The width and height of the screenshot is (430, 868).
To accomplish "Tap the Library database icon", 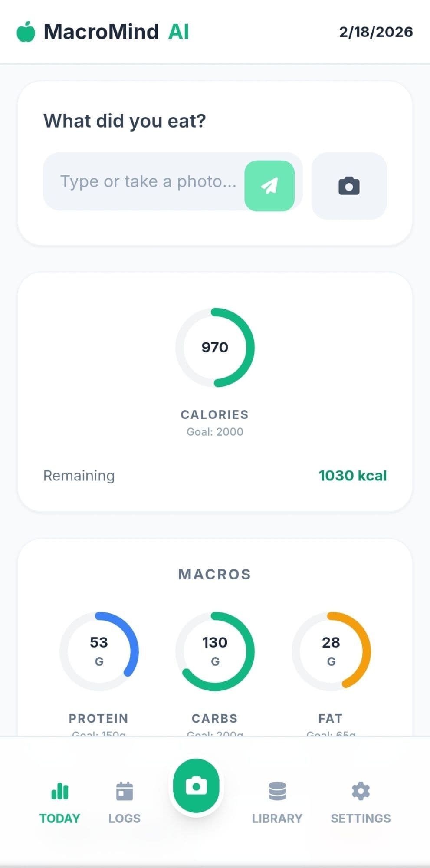I will pyautogui.click(x=277, y=791).
